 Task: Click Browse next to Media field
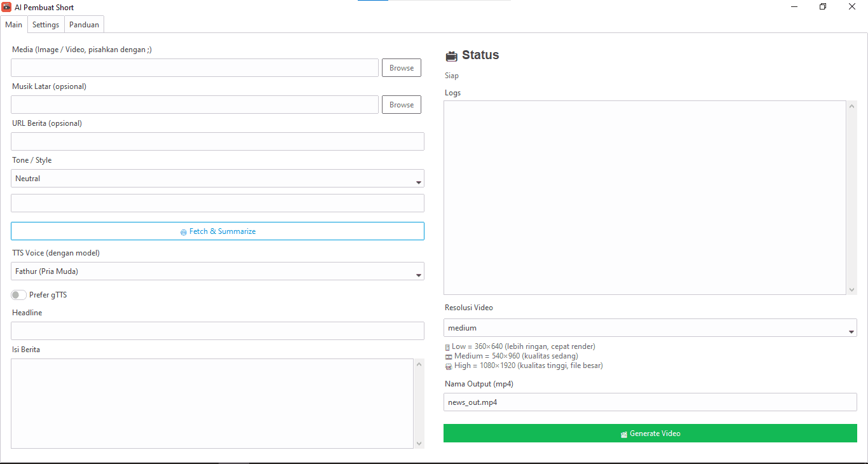[x=401, y=67]
